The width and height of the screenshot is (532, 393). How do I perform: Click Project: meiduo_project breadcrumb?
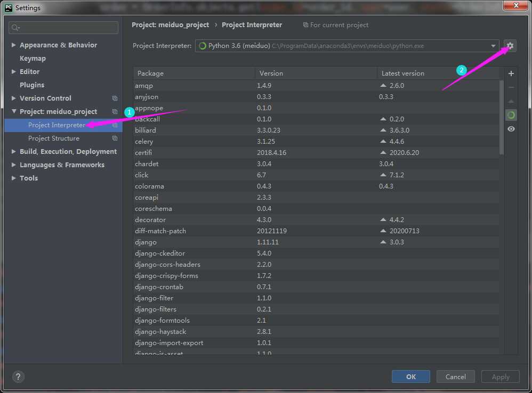click(x=171, y=24)
